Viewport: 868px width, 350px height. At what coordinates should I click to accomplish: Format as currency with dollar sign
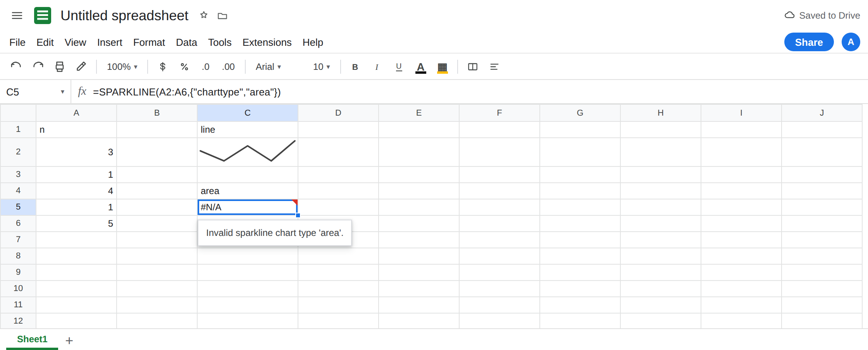pos(163,67)
